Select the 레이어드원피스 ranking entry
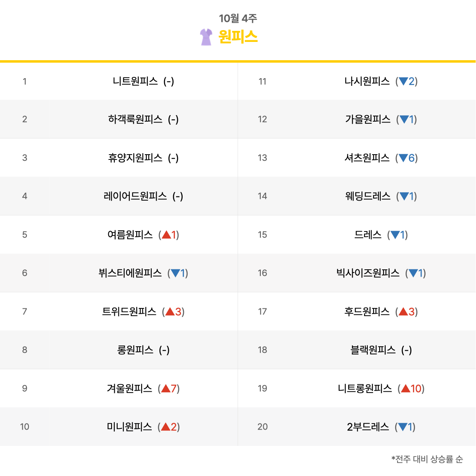Image resolution: width=476 pixels, height=476 pixels. click(x=135, y=196)
